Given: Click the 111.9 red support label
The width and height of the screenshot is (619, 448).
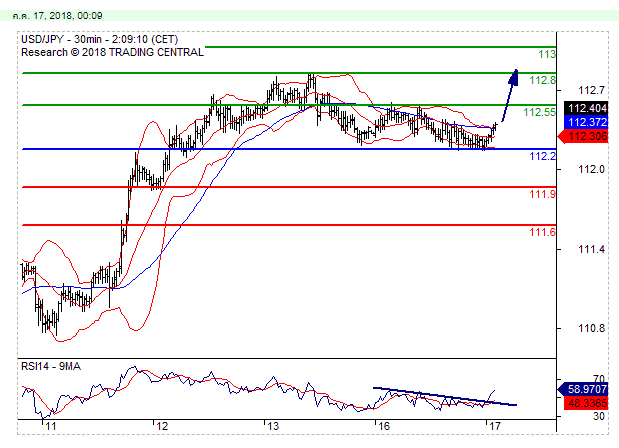Looking at the screenshot, I should coord(542,194).
